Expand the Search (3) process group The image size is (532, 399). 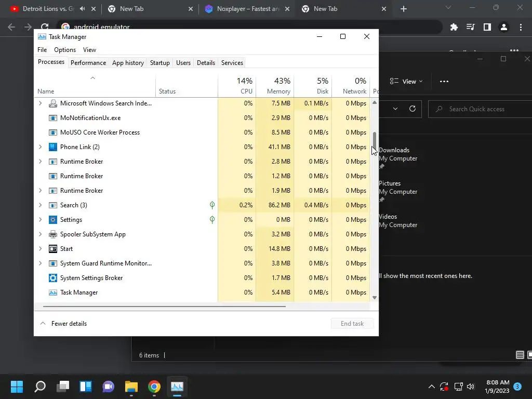pyautogui.click(x=41, y=205)
